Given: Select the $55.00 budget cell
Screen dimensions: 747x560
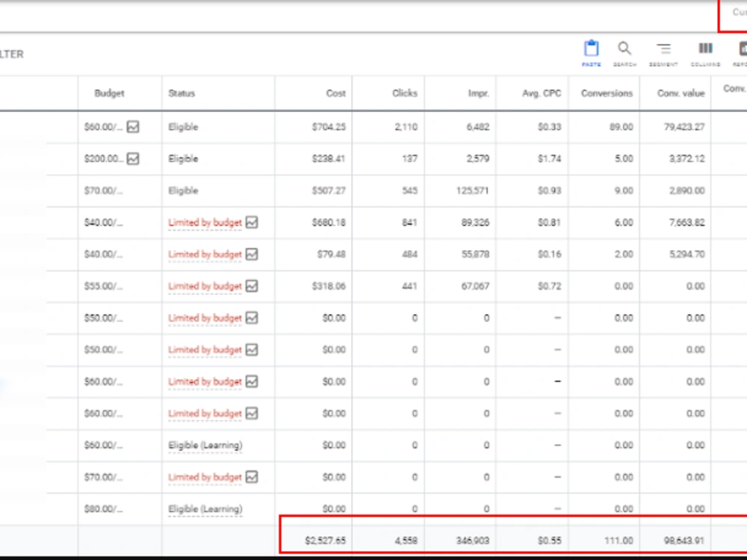Looking at the screenshot, I should click(103, 286).
